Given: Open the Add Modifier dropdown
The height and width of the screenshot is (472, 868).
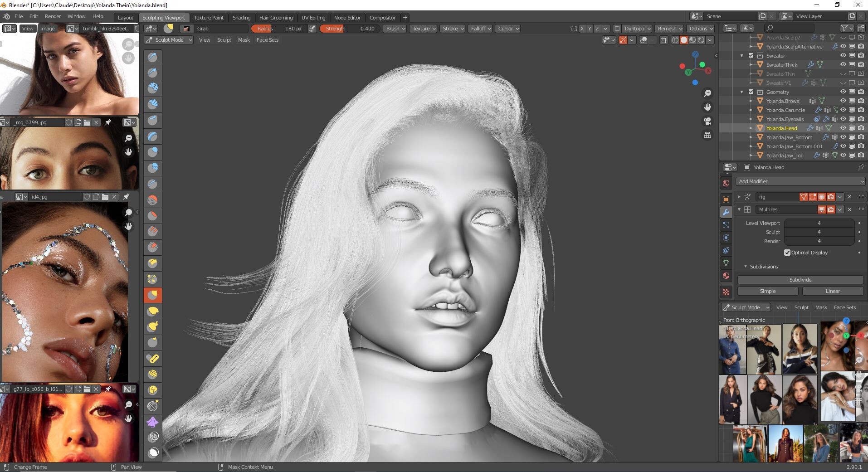Looking at the screenshot, I should pyautogui.click(x=800, y=181).
